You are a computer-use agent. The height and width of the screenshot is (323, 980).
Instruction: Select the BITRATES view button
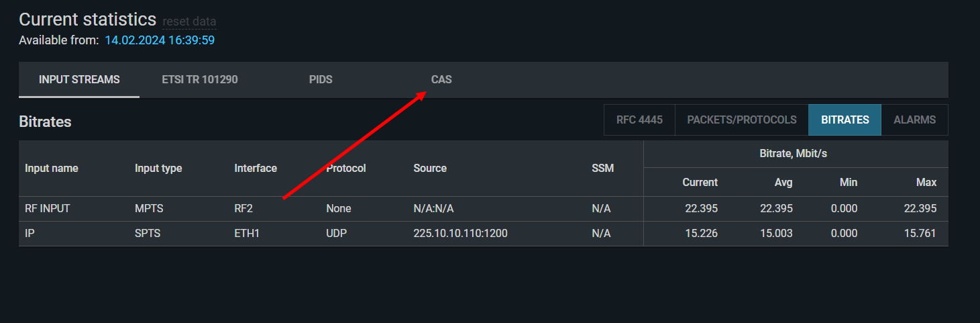coord(845,120)
